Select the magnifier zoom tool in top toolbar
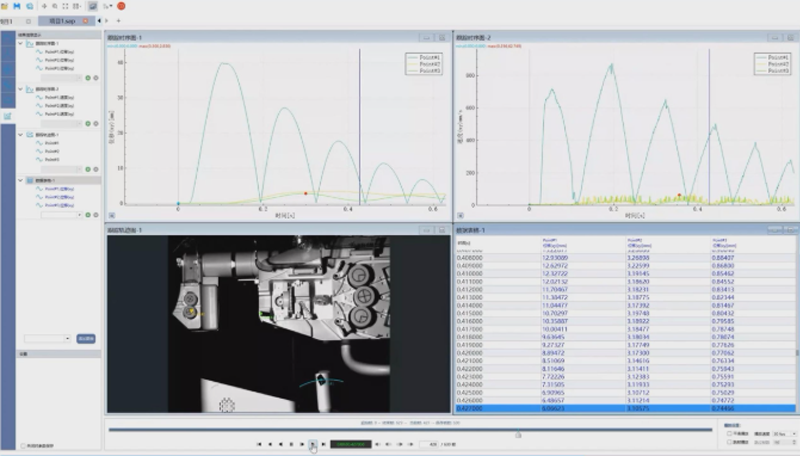This screenshot has height=456, width=800. (x=55, y=6)
